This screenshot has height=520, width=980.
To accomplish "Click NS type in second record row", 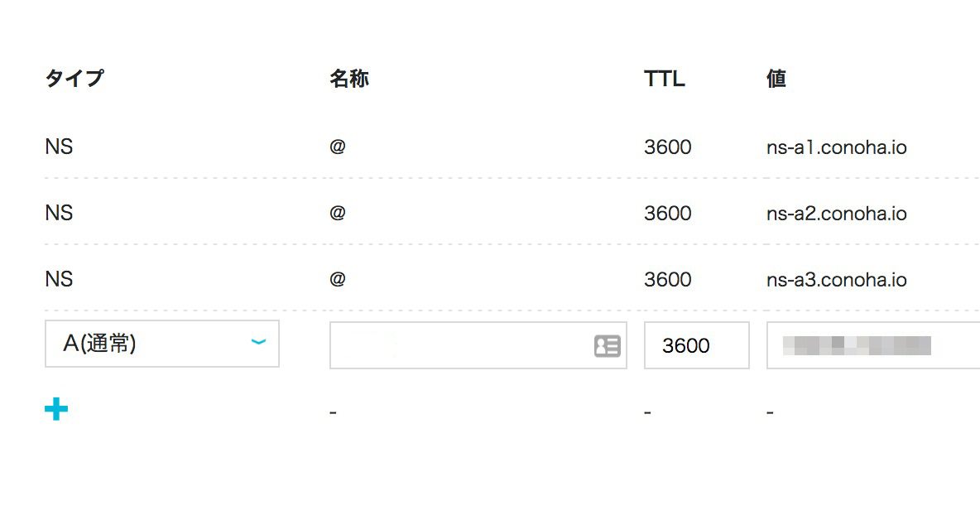I will [x=60, y=213].
